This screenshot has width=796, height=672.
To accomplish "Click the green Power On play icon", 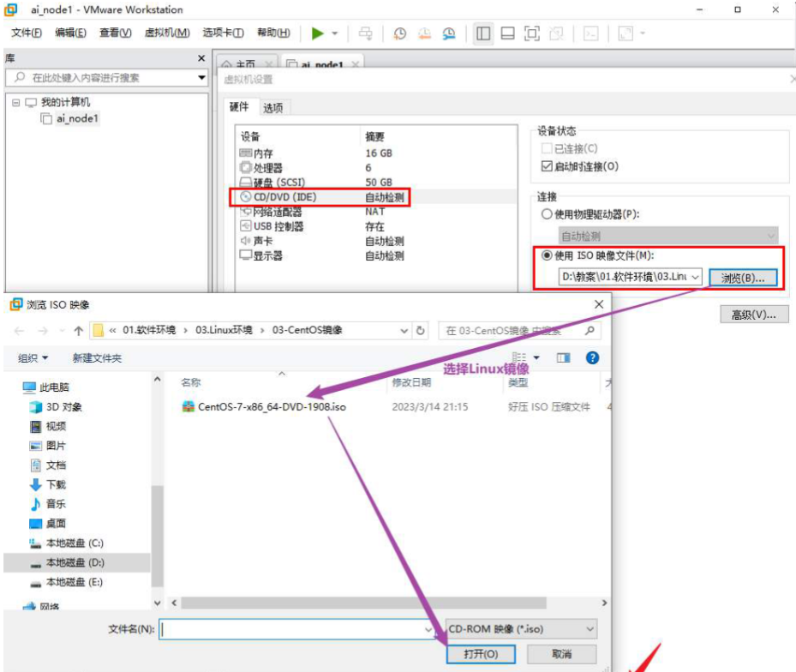I will (317, 33).
